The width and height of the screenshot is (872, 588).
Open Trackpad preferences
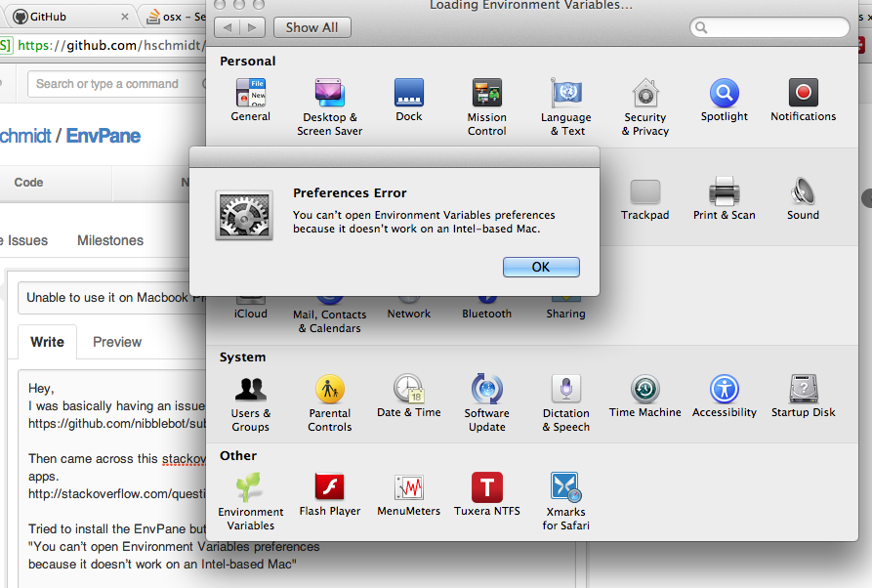coord(645,199)
